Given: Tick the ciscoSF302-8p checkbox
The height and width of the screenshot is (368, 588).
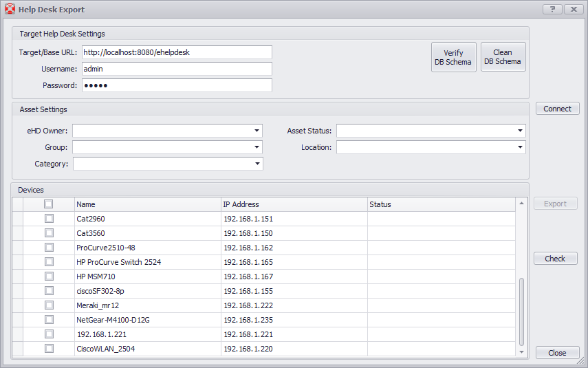Looking at the screenshot, I should click(x=49, y=291).
